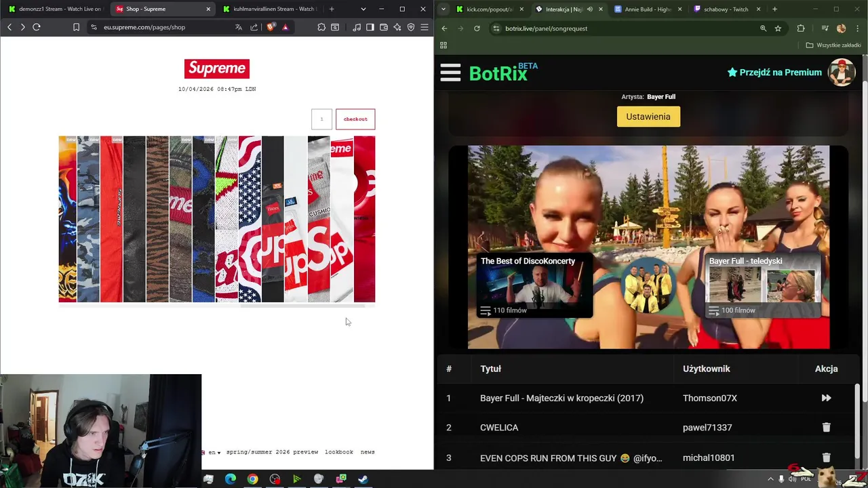Open Wszystkie zakładki bookmarks folder
This screenshot has width=868, height=488.
click(x=833, y=45)
